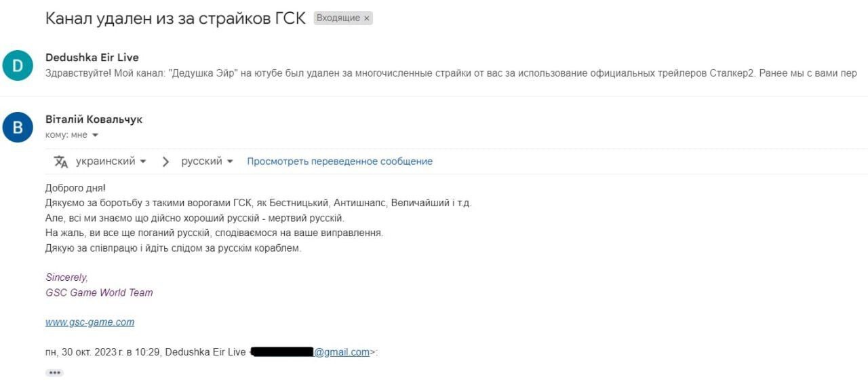Open the www.gsc-game.com link

pos(90,322)
